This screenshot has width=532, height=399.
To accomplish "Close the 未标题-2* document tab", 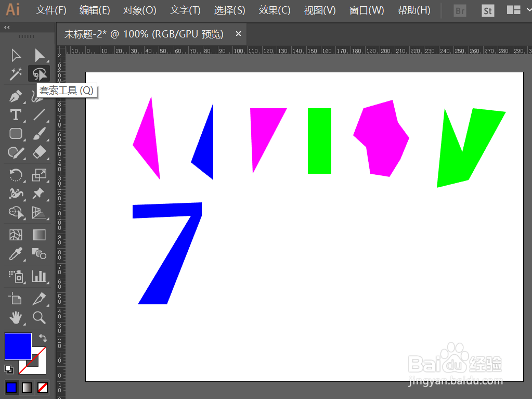I will [238, 34].
